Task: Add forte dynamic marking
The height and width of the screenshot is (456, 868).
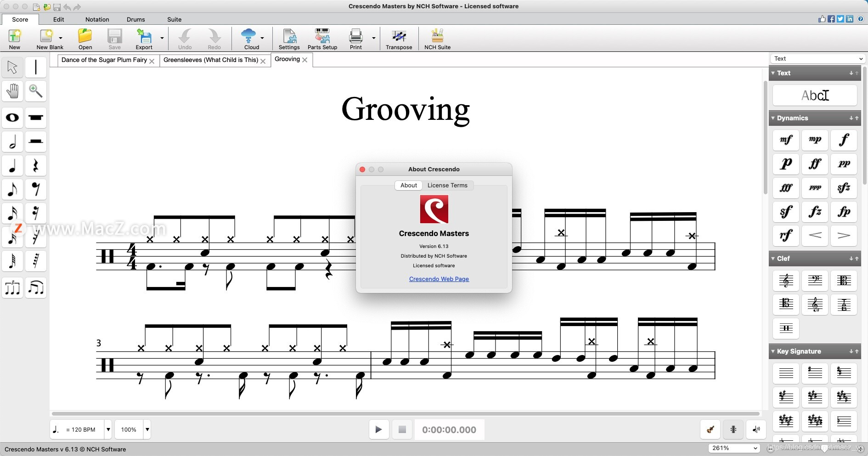Action: coord(844,140)
